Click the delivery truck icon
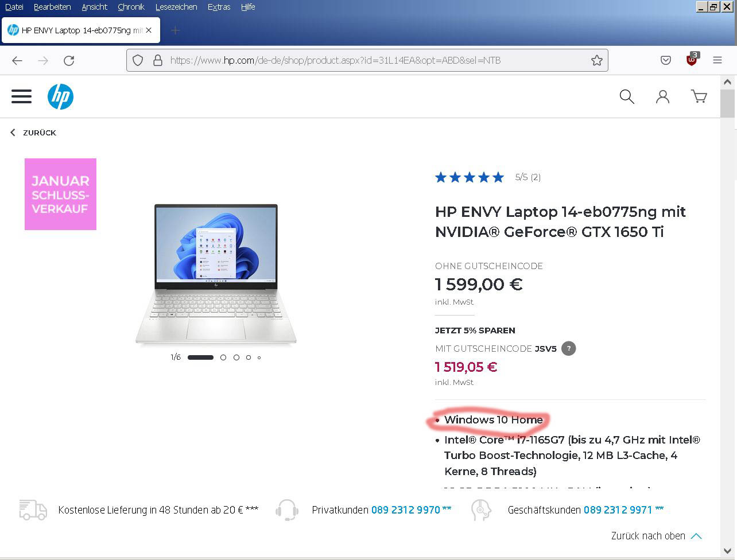Screen dimensions: 737x560 pyautogui.click(x=33, y=510)
